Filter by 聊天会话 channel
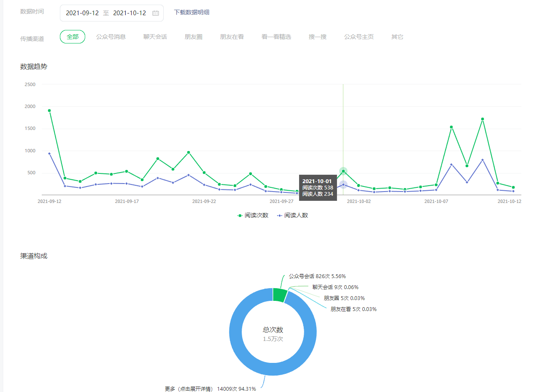This screenshot has width=534, height=392. (155, 37)
